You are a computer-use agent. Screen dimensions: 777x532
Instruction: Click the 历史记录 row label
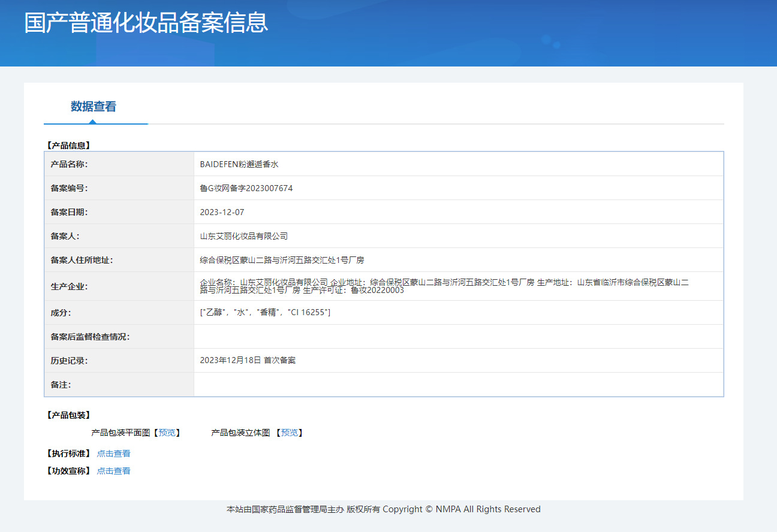pyautogui.click(x=70, y=361)
